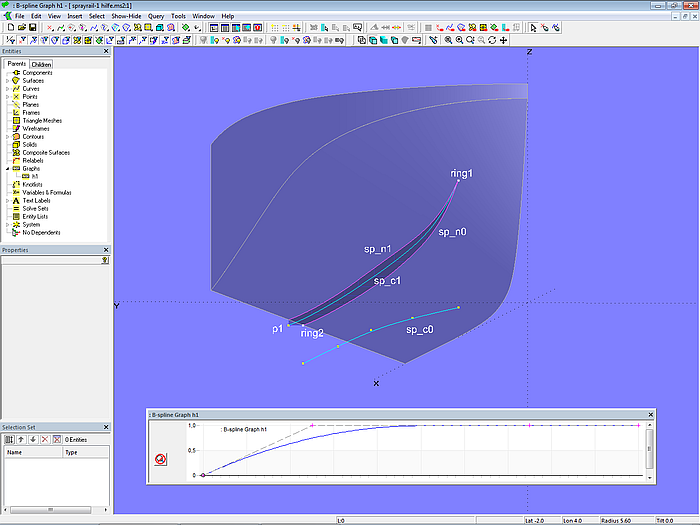The height and width of the screenshot is (525, 700).
Task: Expand the System tree node
Action: click(7, 225)
